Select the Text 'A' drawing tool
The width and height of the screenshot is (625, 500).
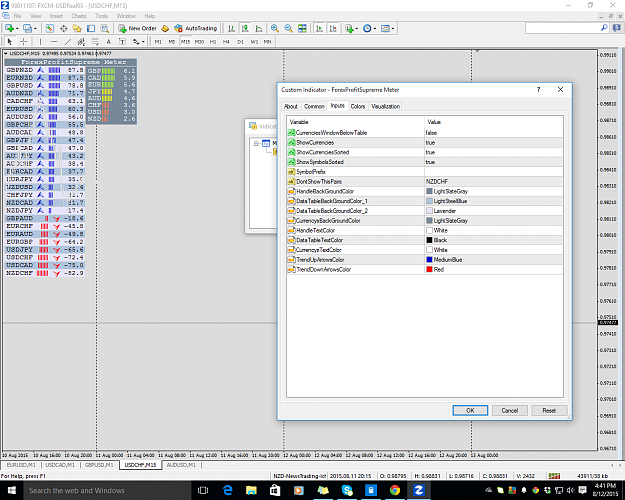(x=108, y=41)
